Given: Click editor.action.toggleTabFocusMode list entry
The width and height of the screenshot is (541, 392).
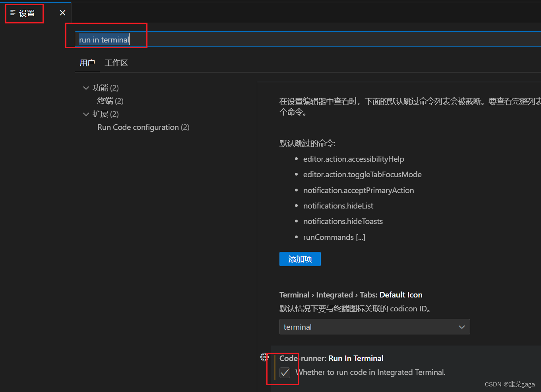Looking at the screenshot, I should click(x=363, y=174).
